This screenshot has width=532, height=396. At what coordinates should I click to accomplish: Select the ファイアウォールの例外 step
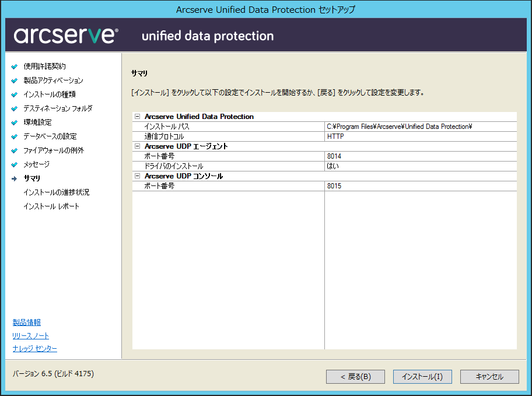coord(54,150)
